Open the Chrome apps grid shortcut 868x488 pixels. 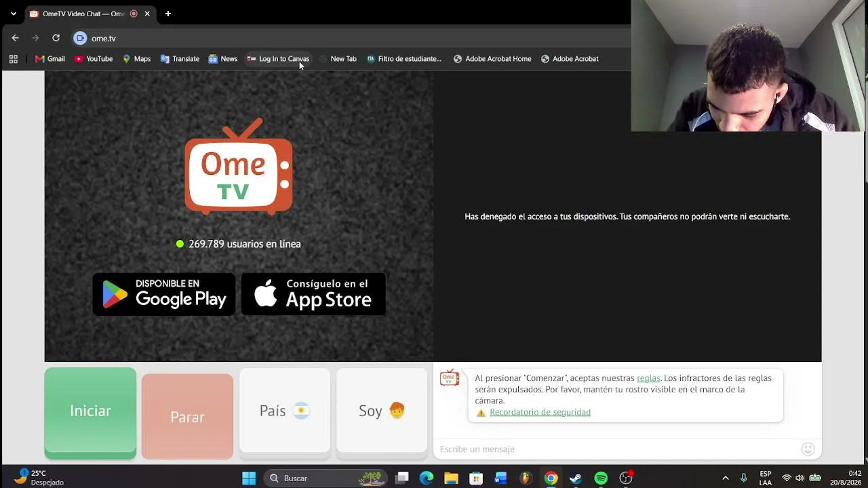click(14, 59)
